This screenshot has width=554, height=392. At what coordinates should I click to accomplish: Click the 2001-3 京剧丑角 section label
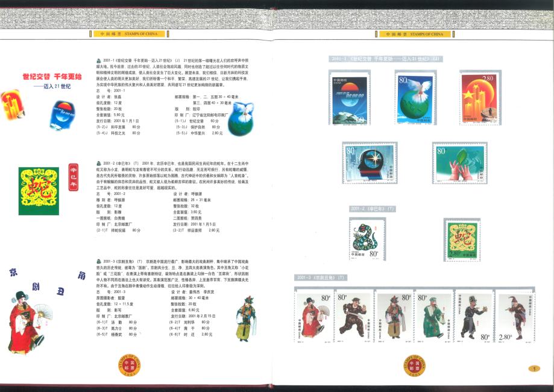click(320, 277)
